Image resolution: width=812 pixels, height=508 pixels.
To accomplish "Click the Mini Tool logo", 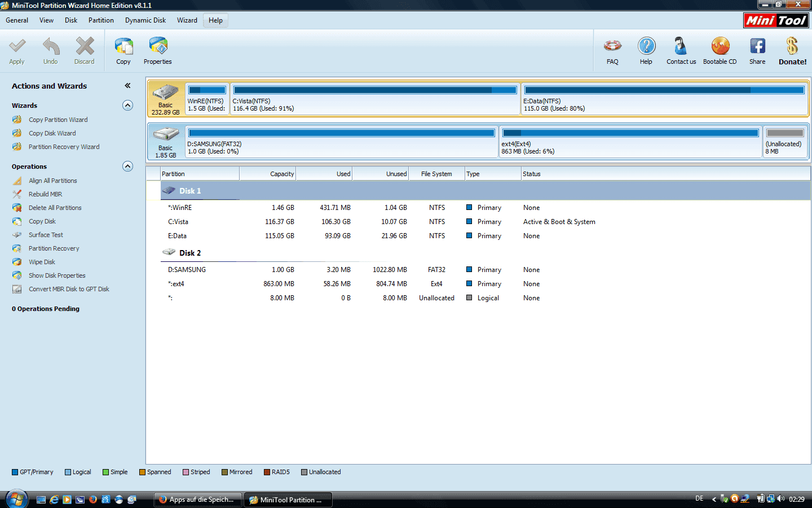I will [776, 20].
